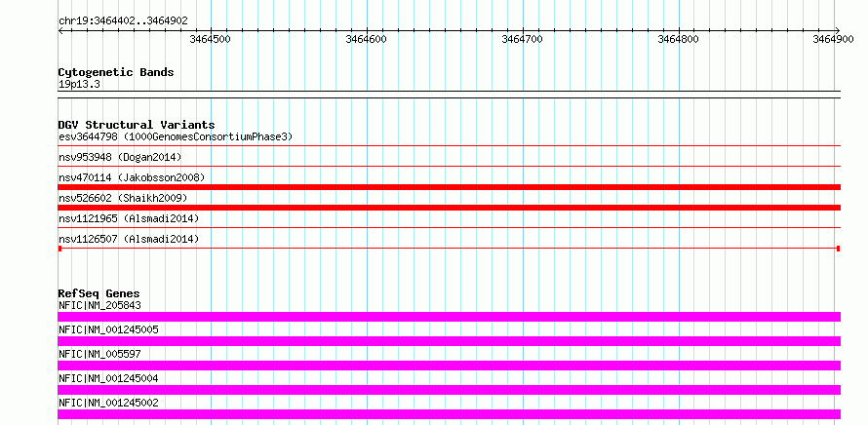Select the 3464700 ruler tick label
This screenshot has width=868, height=425.
[522, 39]
